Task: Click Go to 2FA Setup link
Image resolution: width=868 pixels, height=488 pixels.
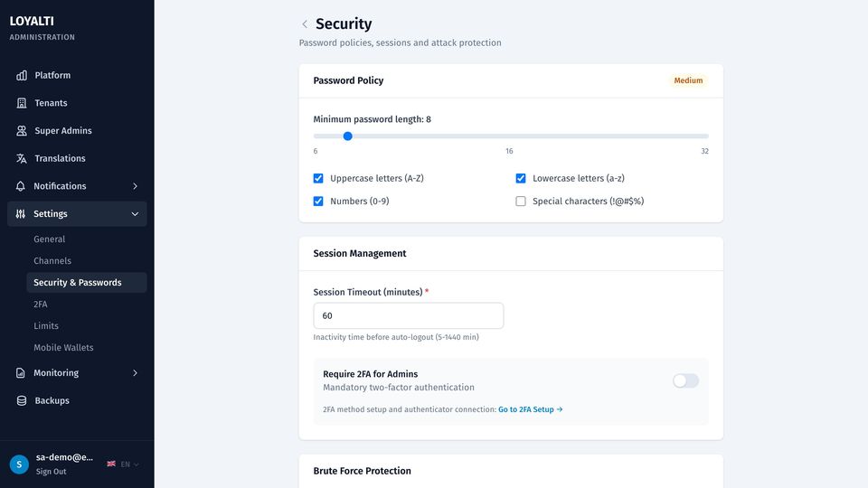Action: click(x=531, y=409)
